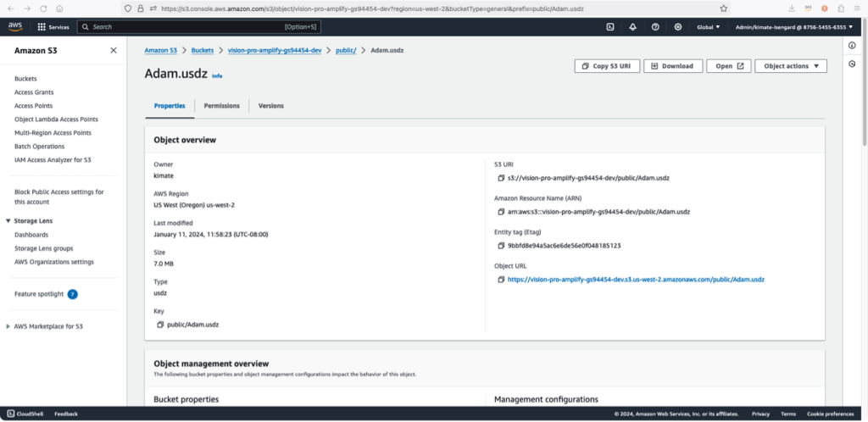The width and height of the screenshot is (868, 422).
Task: Copy the Entity tag icon
Action: [501, 246]
